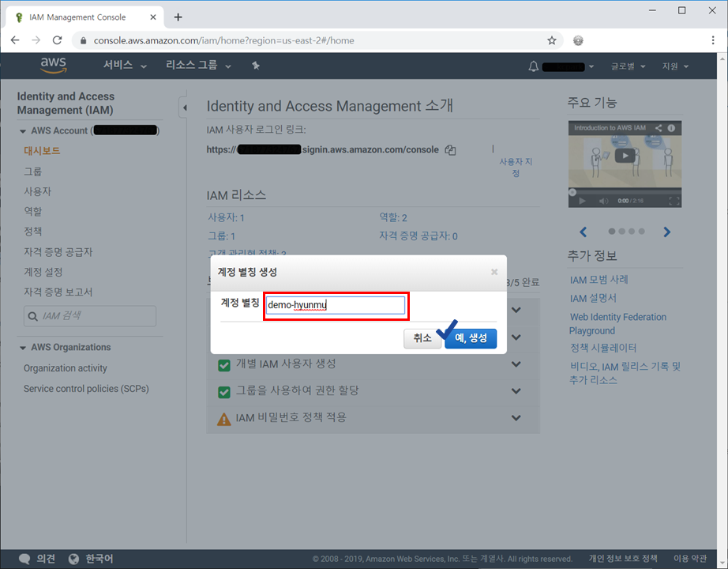
Task: Go to the previous featured item with the left arrow
Action: [x=584, y=232]
